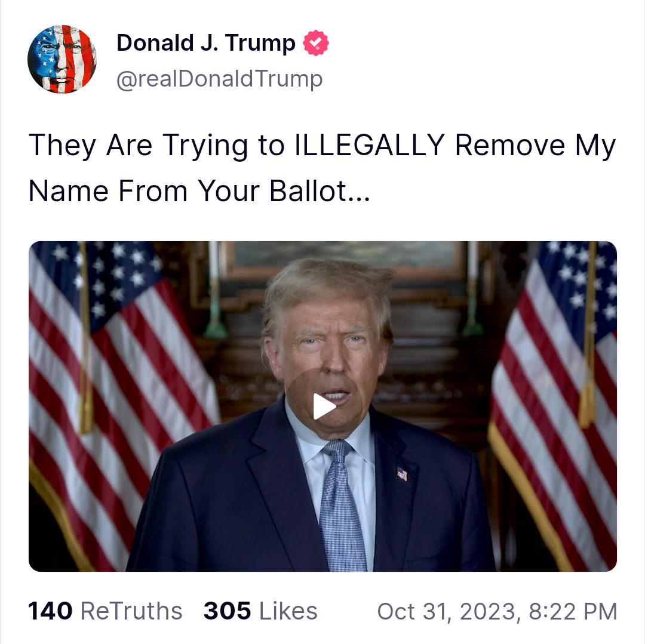View the 305 Likes list
The image size is (645, 644).
click(260, 611)
